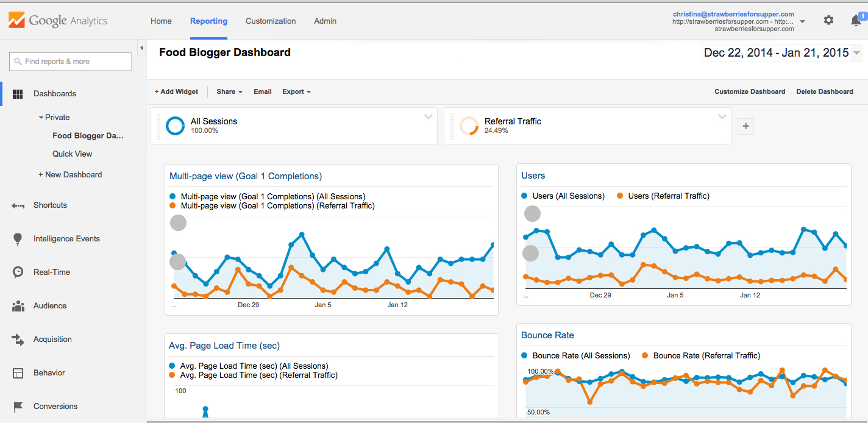Open settings with the gear icon
Screen dimensions: 868x423
pos(828,20)
